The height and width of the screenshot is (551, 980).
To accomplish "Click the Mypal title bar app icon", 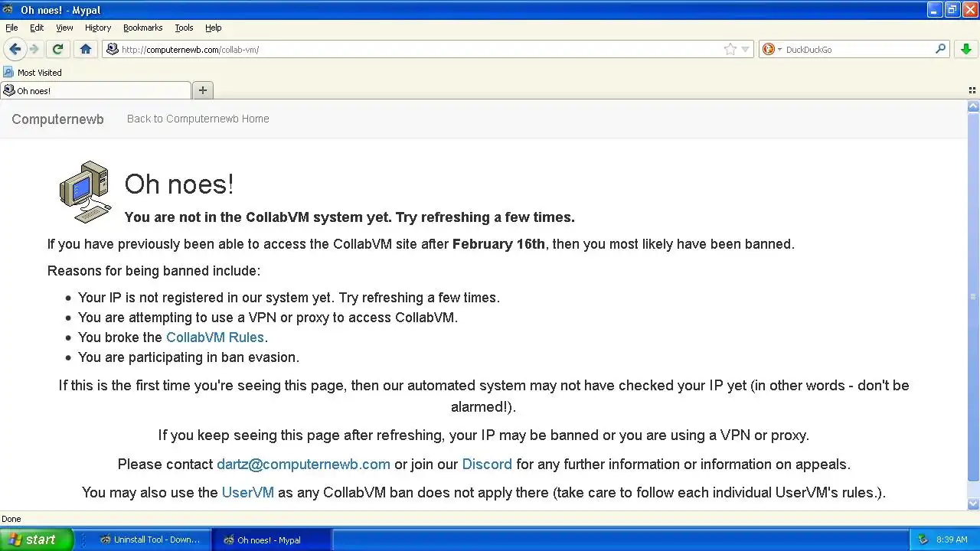I will click(8, 10).
